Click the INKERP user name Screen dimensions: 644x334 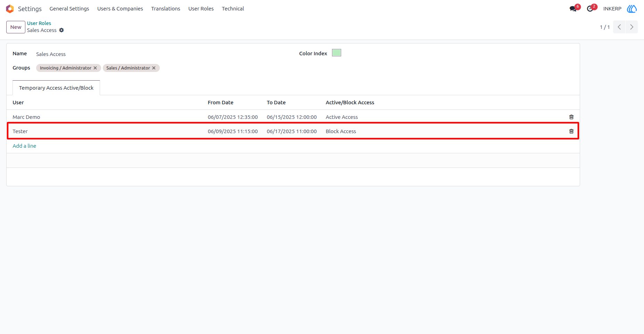(612, 9)
